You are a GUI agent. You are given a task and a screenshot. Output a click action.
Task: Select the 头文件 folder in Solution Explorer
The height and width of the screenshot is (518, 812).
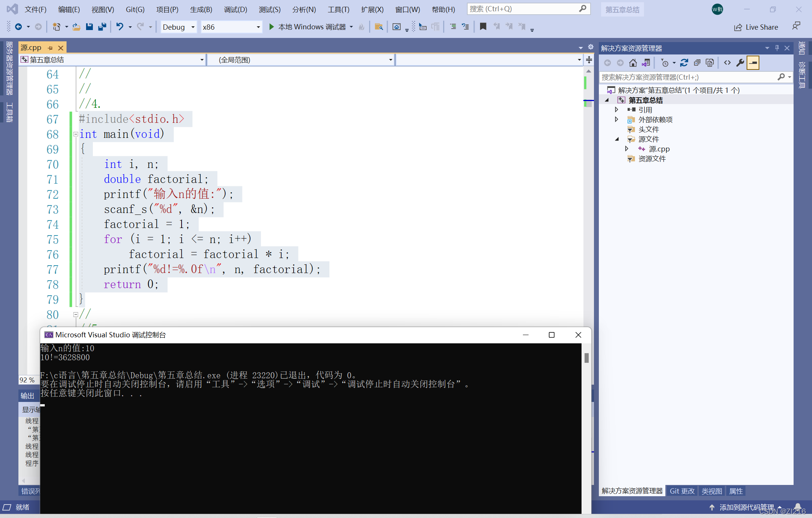coord(648,129)
